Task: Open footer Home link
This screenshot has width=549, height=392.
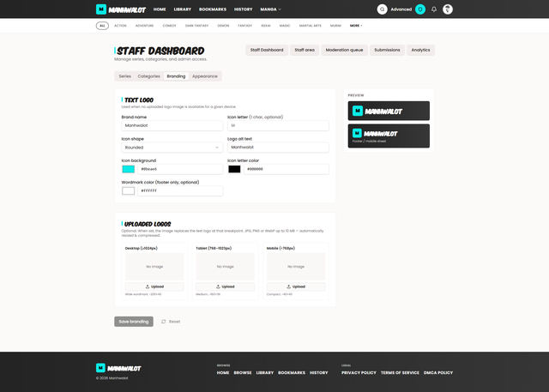Action: pos(223,373)
